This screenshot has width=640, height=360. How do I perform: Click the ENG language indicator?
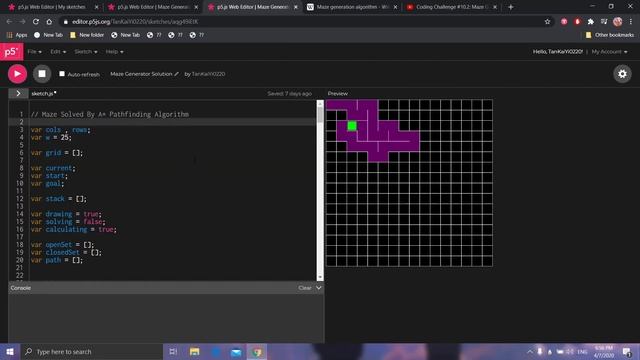pyautogui.click(x=582, y=351)
